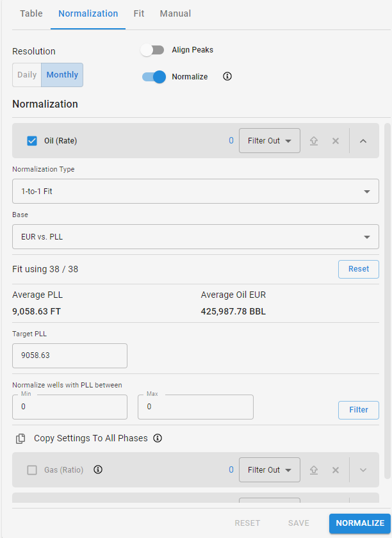The image size is (392, 538).
Task: Enable the Align Peaks toggle
Action: coord(152,50)
